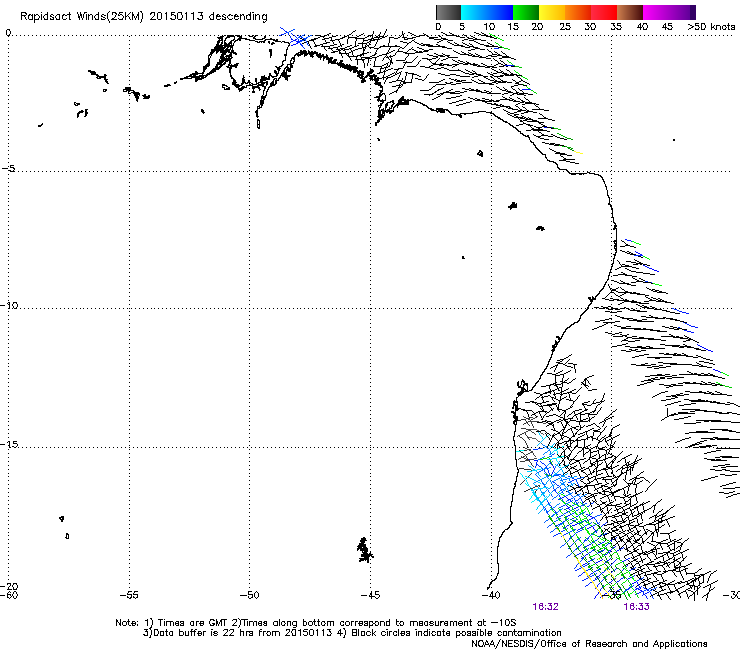The image size is (740, 650).
Task: Click the '-40' longitude axis label
Action: pos(491,595)
